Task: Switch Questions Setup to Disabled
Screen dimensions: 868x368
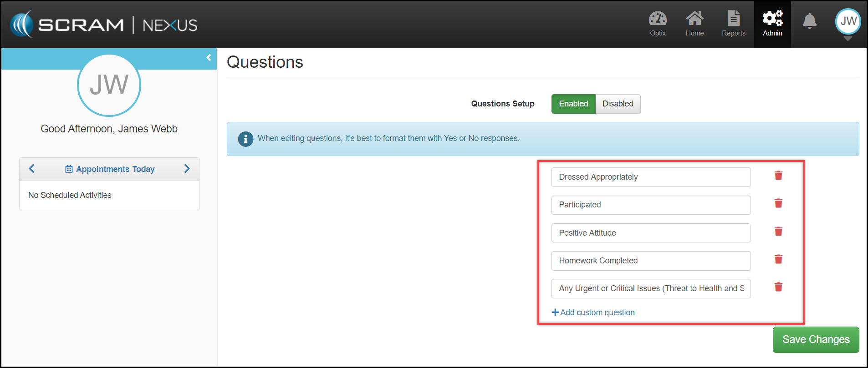Action: point(618,104)
